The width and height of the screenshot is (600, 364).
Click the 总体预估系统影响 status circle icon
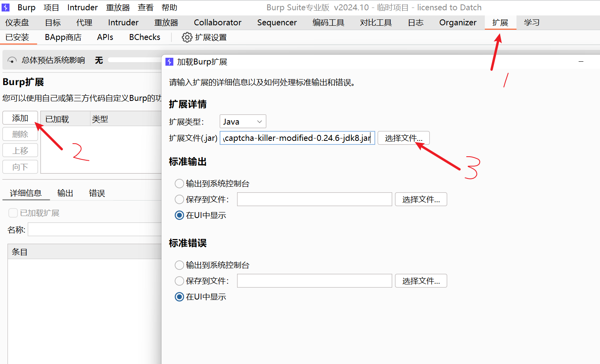12,60
